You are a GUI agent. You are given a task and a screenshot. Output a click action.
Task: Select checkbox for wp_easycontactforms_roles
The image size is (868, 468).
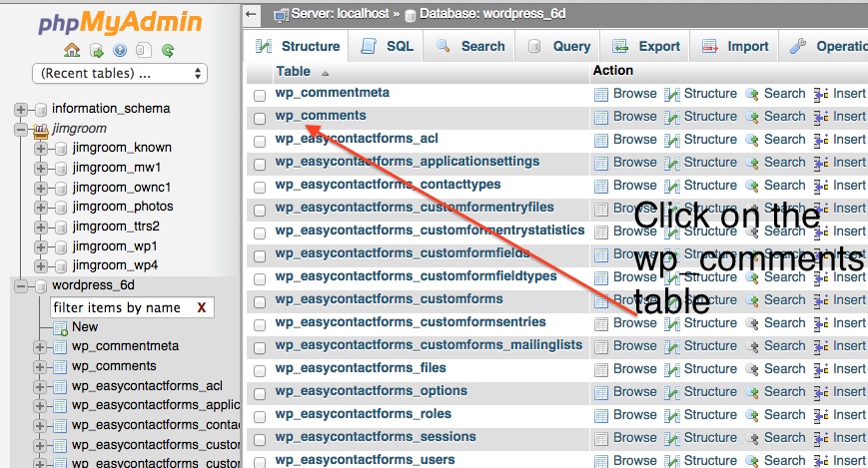tap(260, 416)
